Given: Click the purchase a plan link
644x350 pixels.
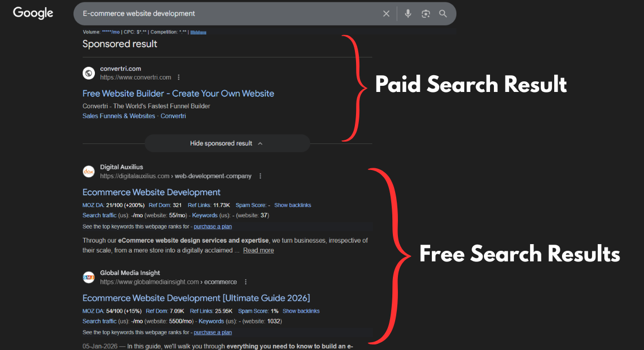Looking at the screenshot, I should coord(213,226).
